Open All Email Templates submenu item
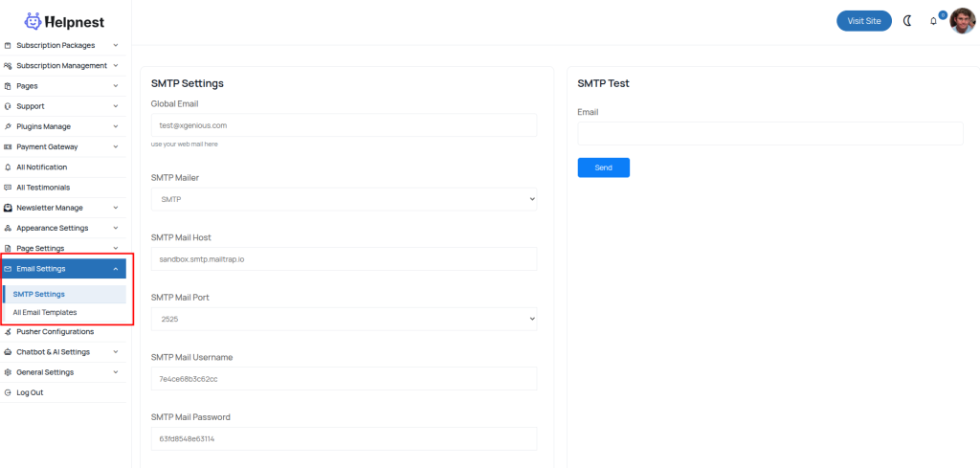Image resolution: width=980 pixels, height=468 pixels. (x=45, y=312)
